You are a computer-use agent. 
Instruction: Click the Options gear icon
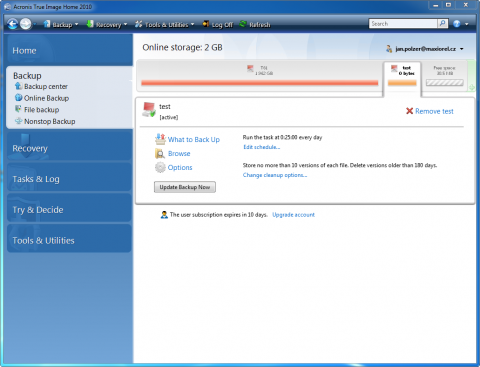[x=160, y=167]
